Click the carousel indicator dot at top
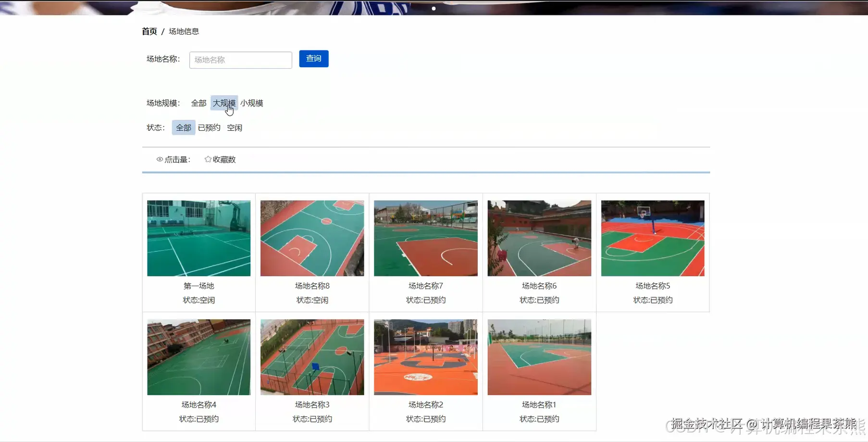The image size is (868, 442). click(x=434, y=8)
